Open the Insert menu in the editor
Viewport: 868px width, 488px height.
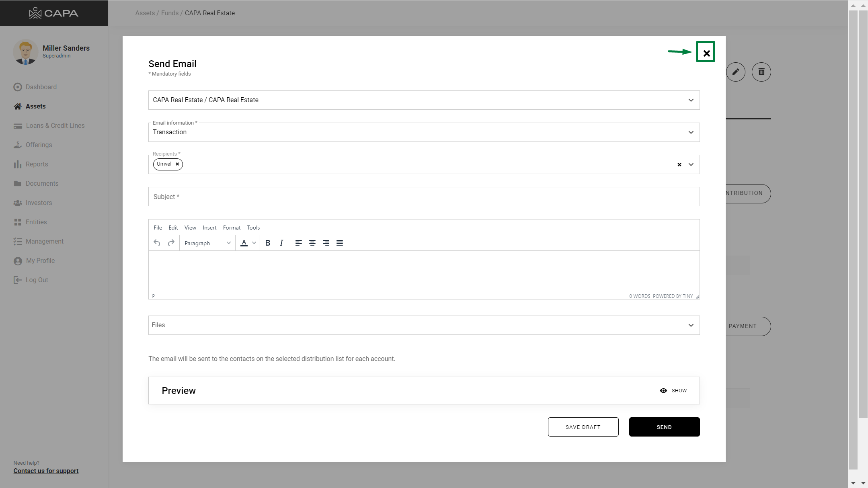click(209, 228)
